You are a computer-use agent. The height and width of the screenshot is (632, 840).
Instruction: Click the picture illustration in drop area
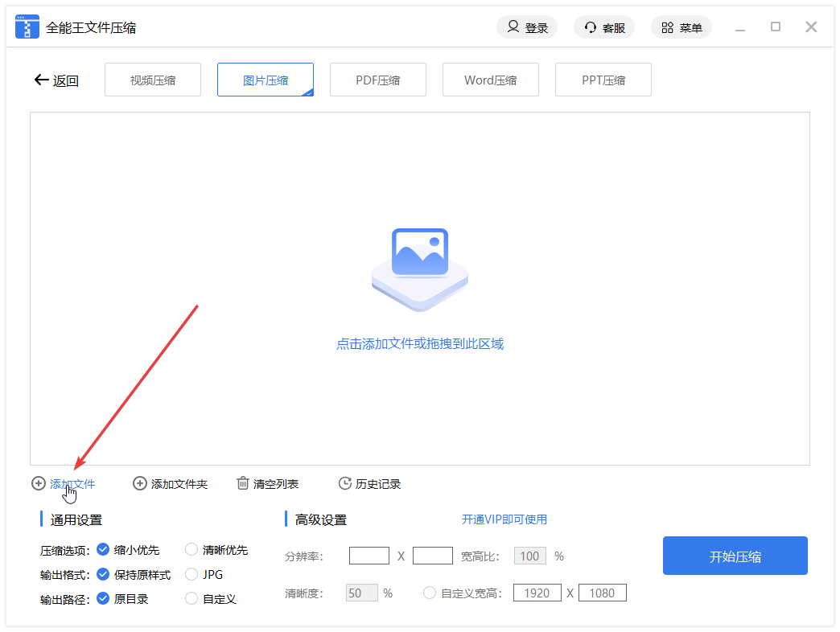click(420, 269)
